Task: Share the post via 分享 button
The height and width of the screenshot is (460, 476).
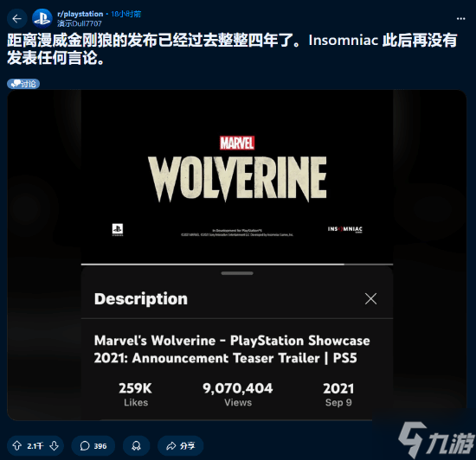Action: (180, 446)
